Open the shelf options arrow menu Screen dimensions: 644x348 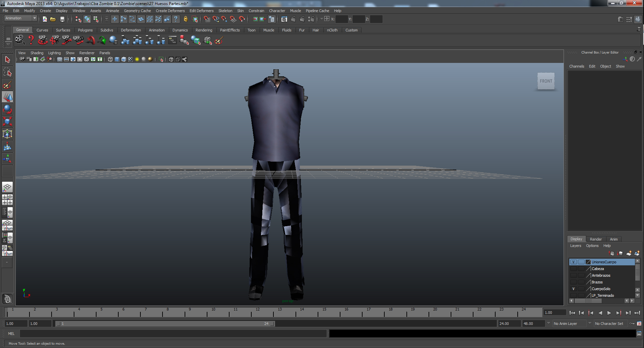(x=8, y=44)
